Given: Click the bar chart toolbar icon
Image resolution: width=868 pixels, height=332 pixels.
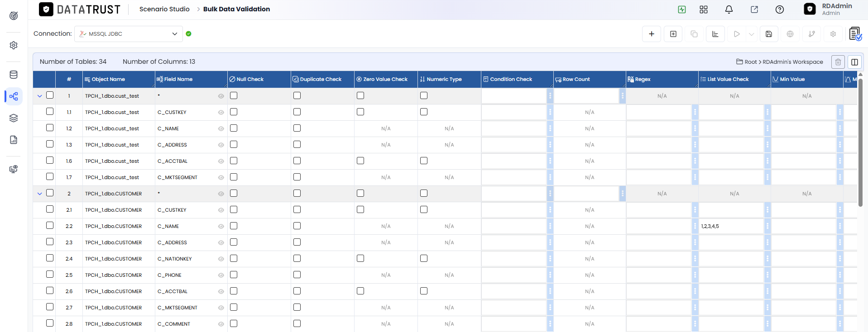Looking at the screenshot, I should coord(715,34).
